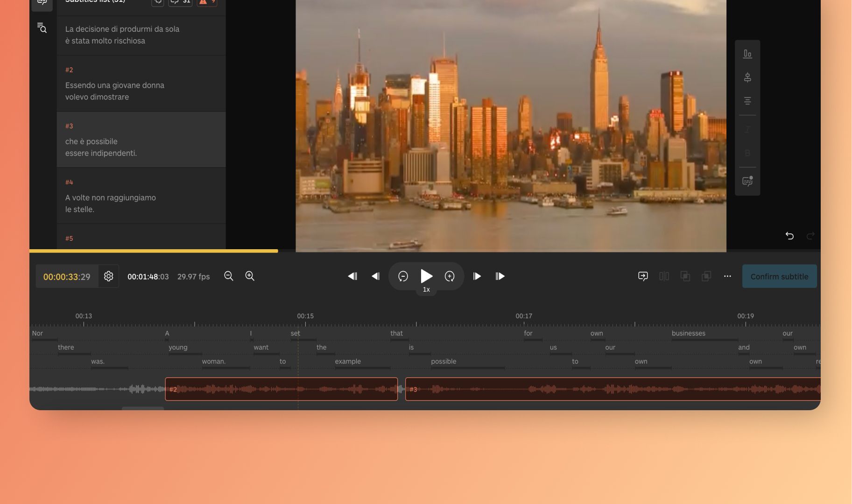
Task: Click transcript word 'Nor' in timeline
Action: click(37, 333)
